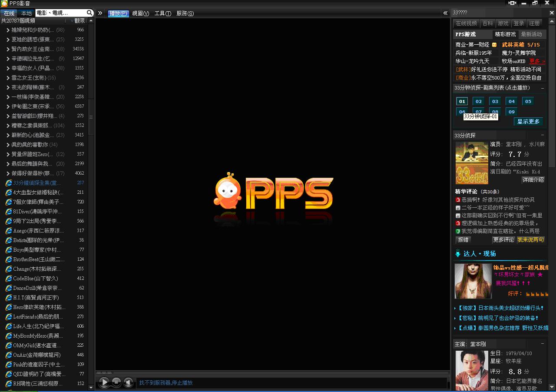Expand the 益智游戲II folder
The image size is (556, 392).
coord(8,116)
